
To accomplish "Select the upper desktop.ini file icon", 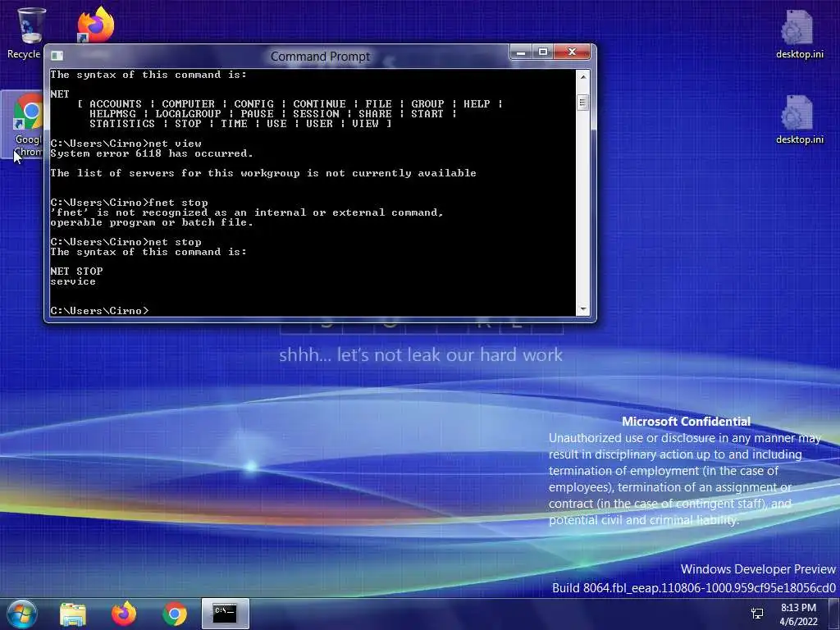I will coord(799,34).
